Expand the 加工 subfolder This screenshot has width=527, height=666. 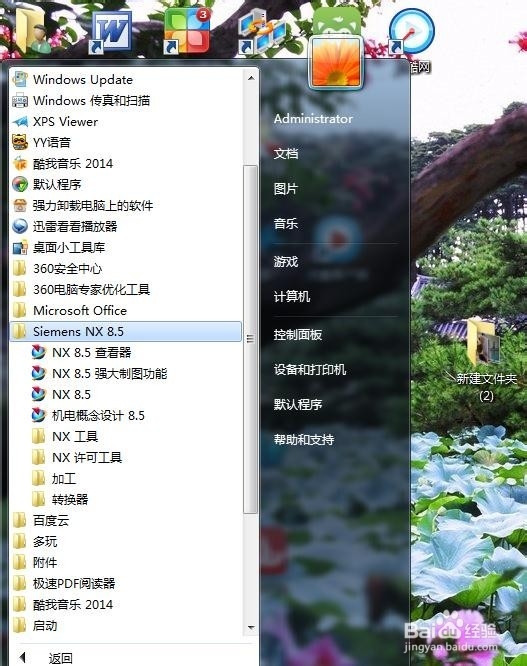[54, 479]
